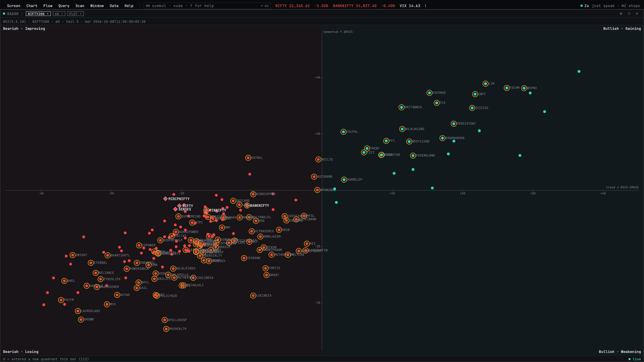Viewport: 644px width, 362px height.
Task: Open the radar panel settings gear
Action: (x=621, y=14)
